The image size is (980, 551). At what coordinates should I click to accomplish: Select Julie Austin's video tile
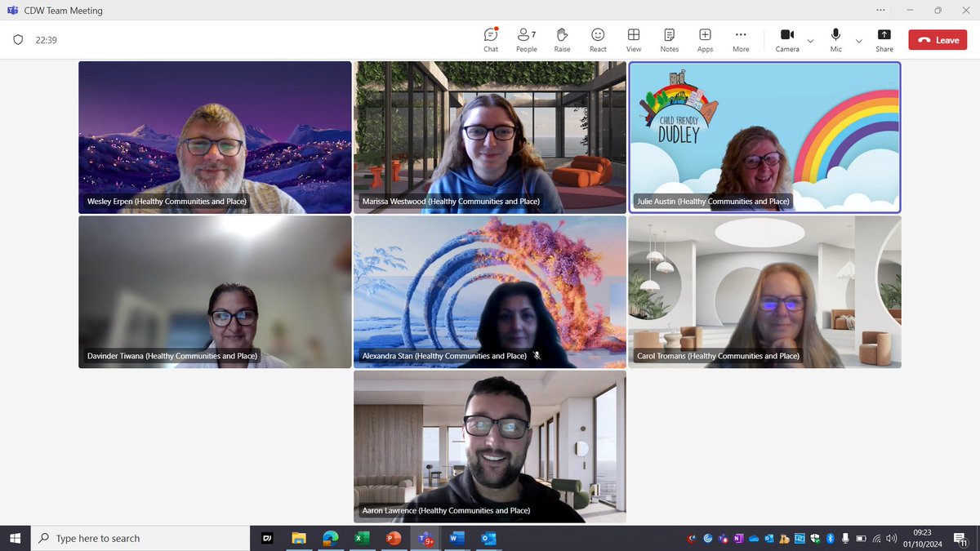(765, 137)
